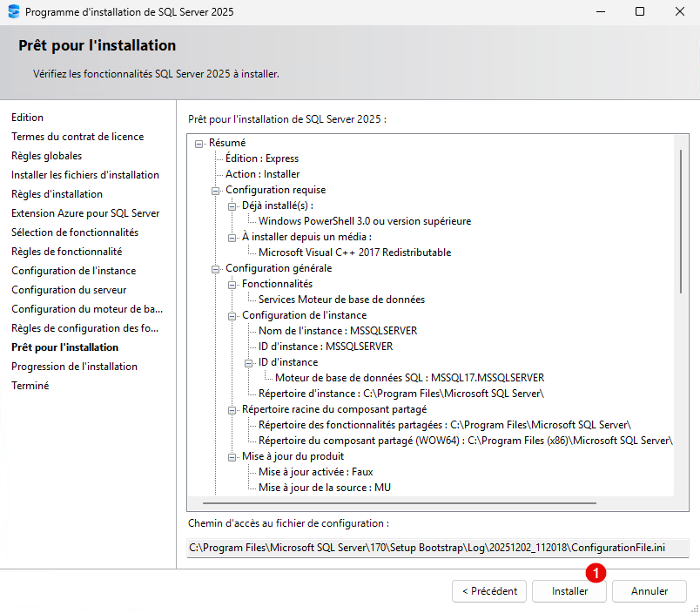Image resolution: width=700 pixels, height=613 pixels.
Task: Collapse the Configuration générale node
Action: 215,269
